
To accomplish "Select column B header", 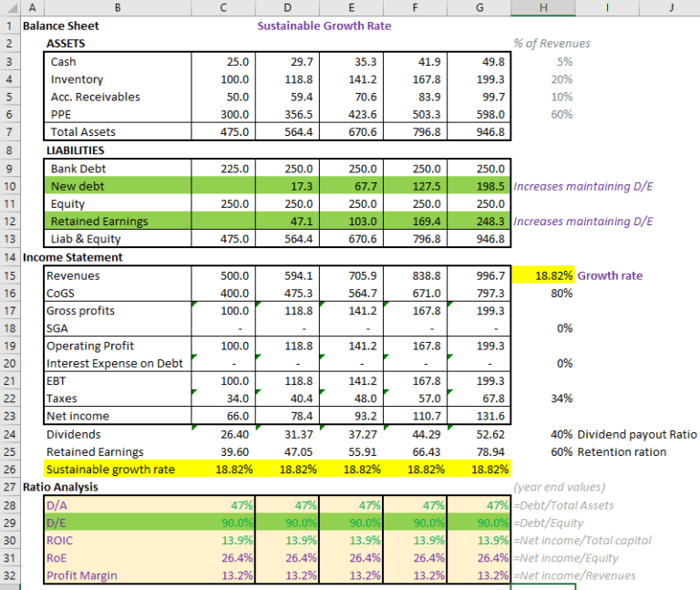I will click(118, 7).
